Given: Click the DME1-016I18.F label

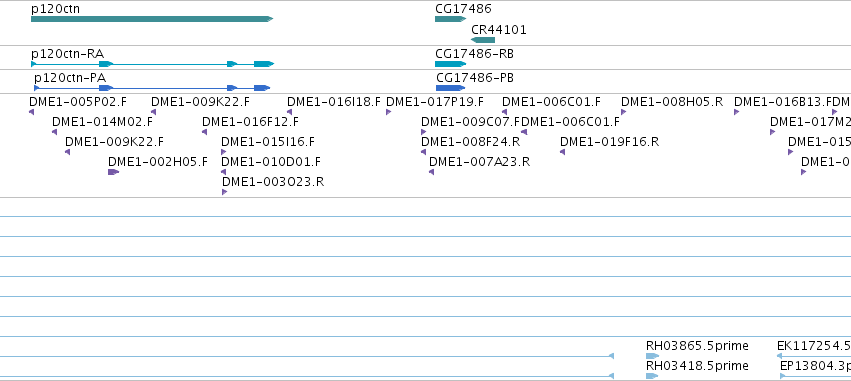Looking at the screenshot, I should pos(334,101).
